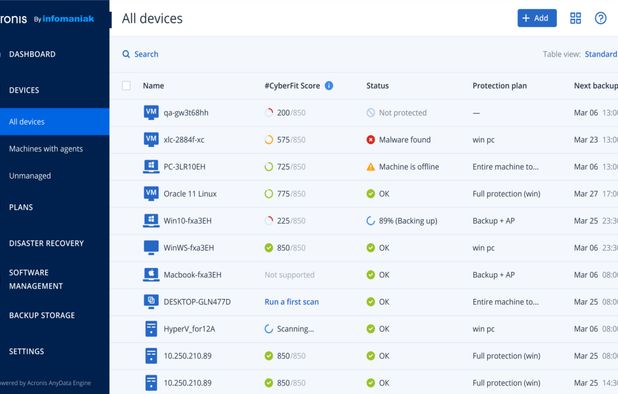Click monitor icon for WinWS-fxa3EH
618x394 pixels.
pos(151,247)
